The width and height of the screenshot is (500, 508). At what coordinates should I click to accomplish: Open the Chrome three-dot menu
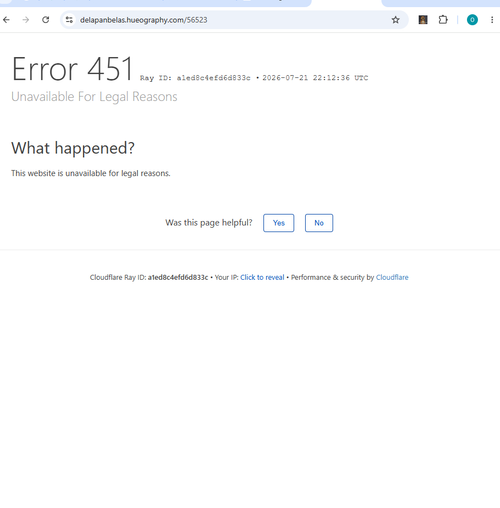(x=492, y=20)
